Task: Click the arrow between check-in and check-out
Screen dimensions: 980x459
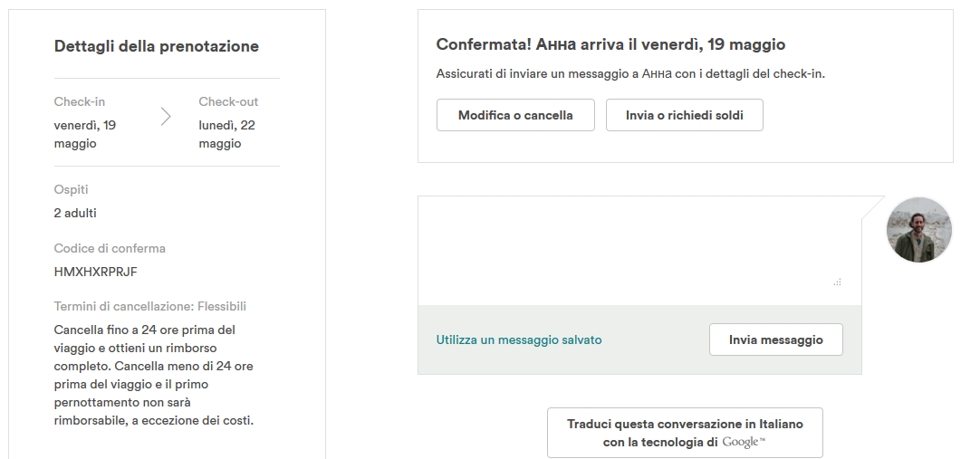Action: (x=166, y=116)
